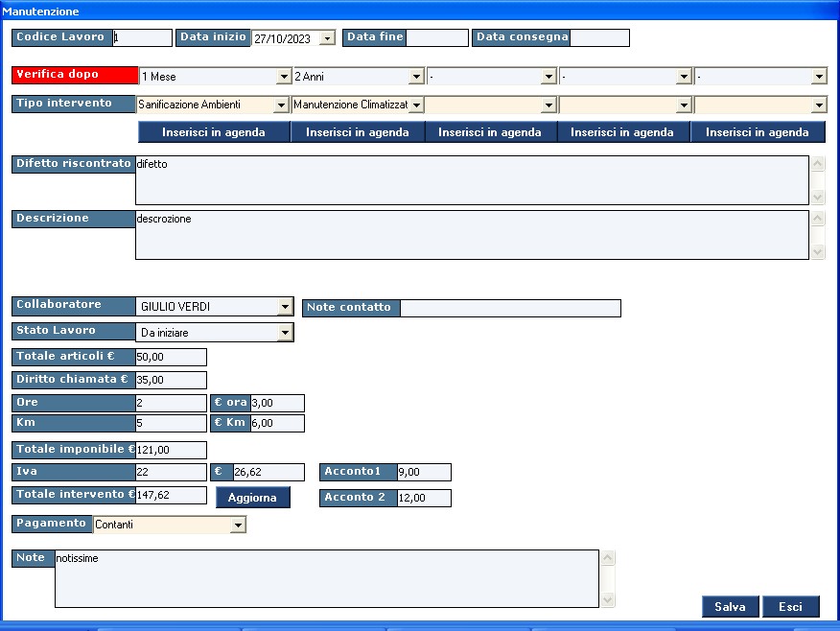The height and width of the screenshot is (631, 840).
Task: Click Note area scrollbar down arrow
Action: click(x=608, y=600)
